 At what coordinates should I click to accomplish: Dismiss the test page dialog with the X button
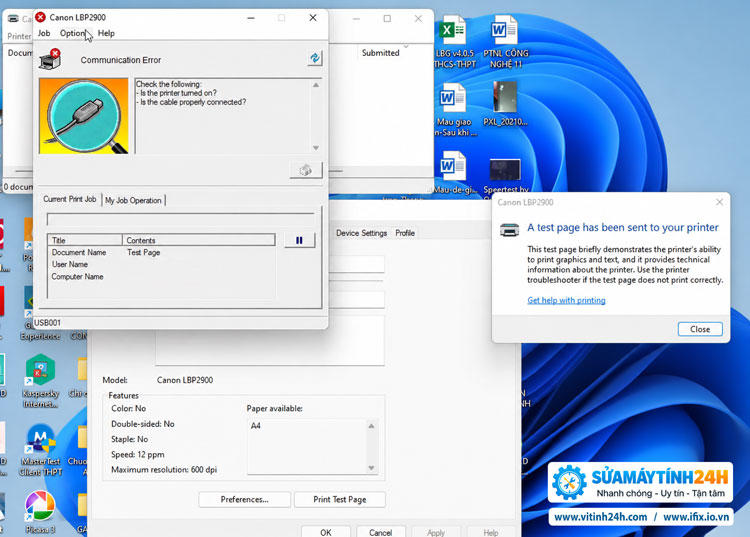pyautogui.click(x=719, y=202)
